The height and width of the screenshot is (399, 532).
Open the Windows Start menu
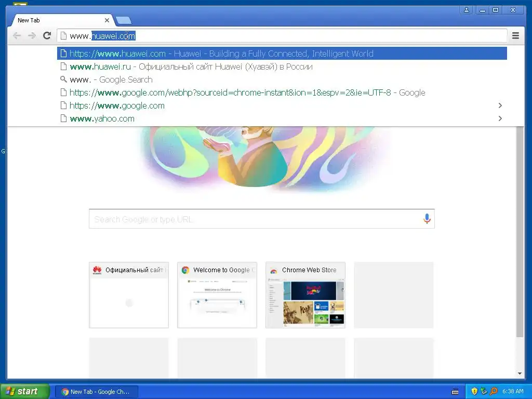click(x=25, y=391)
